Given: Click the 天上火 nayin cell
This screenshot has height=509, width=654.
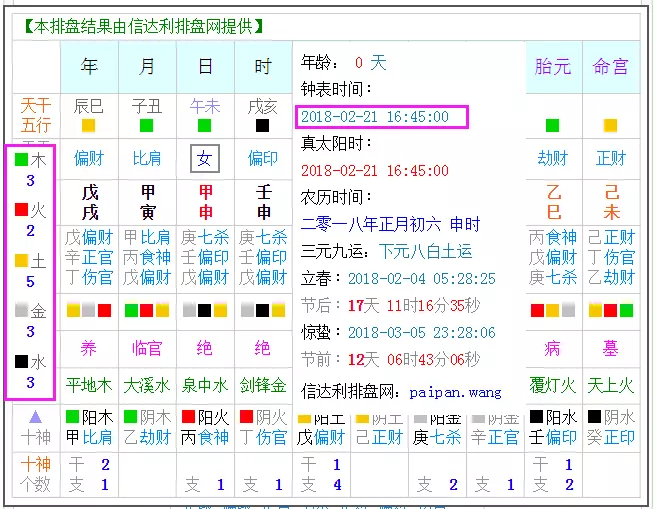Looking at the screenshot, I should [611, 386].
